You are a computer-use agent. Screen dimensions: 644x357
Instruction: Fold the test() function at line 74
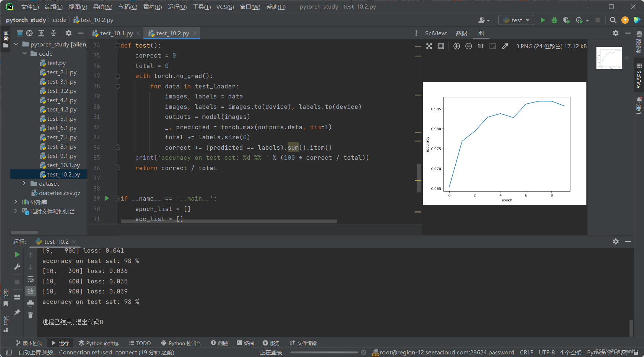tap(118, 46)
